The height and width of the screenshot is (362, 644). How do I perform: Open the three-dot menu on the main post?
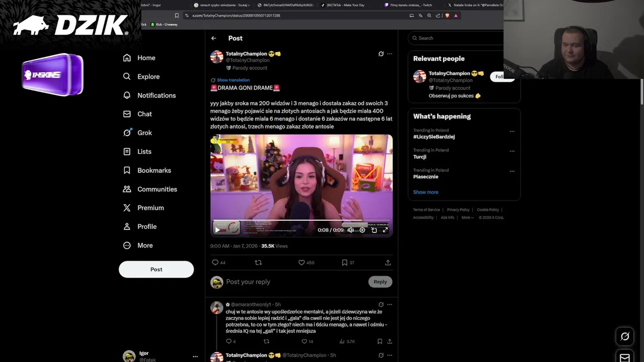point(389,54)
